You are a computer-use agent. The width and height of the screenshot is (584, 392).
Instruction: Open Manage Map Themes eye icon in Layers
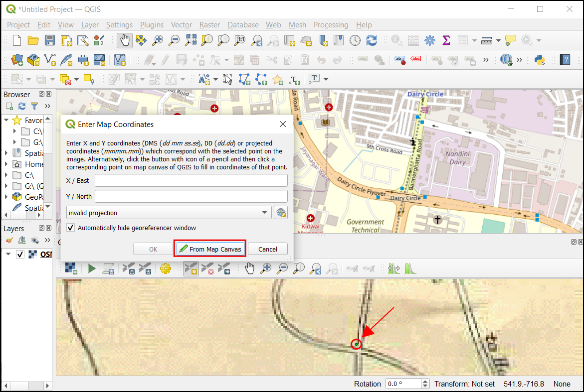34,240
